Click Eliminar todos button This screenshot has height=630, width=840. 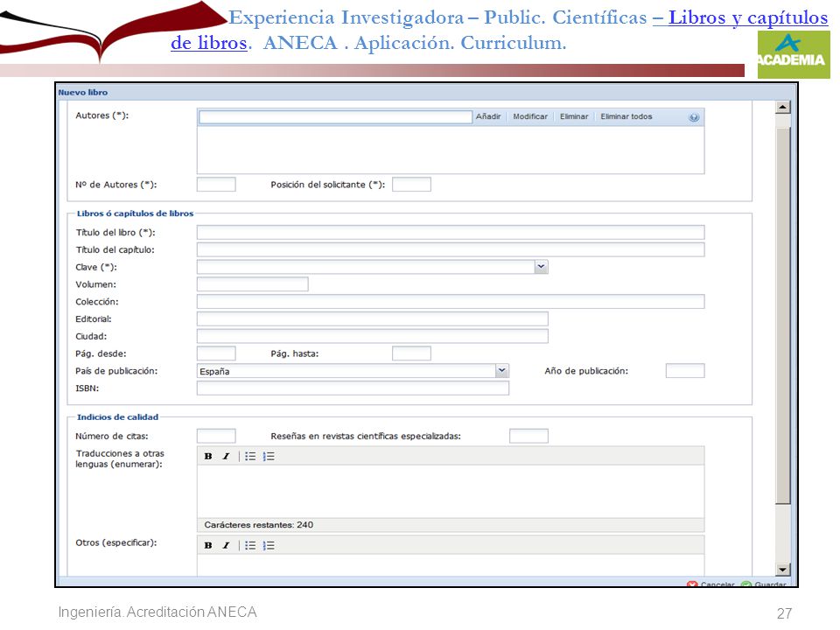point(626,116)
